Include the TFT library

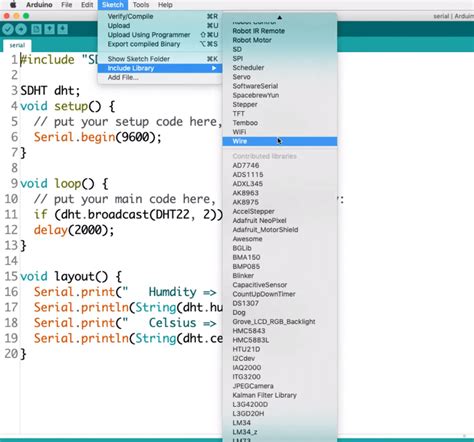pyautogui.click(x=280, y=114)
